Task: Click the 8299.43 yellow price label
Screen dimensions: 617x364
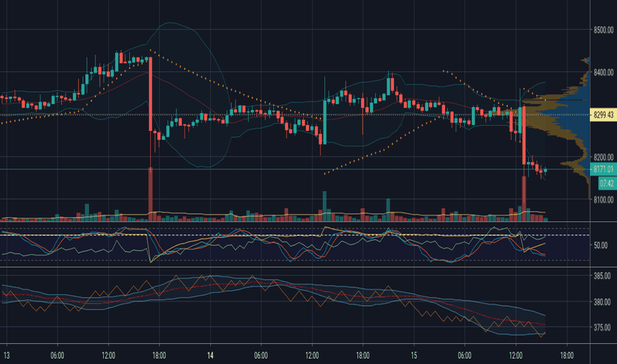Action: tap(603, 115)
